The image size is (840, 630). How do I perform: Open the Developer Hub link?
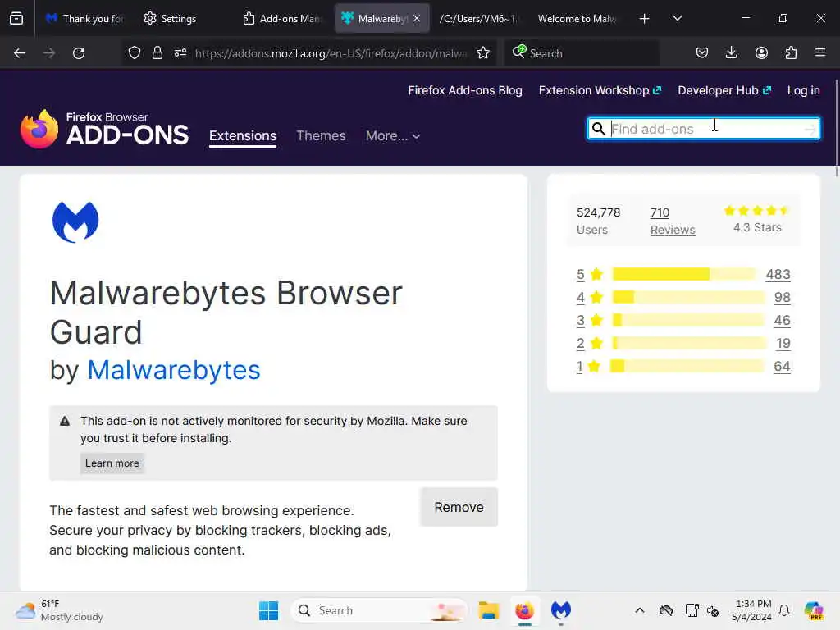tap(724, 90)
